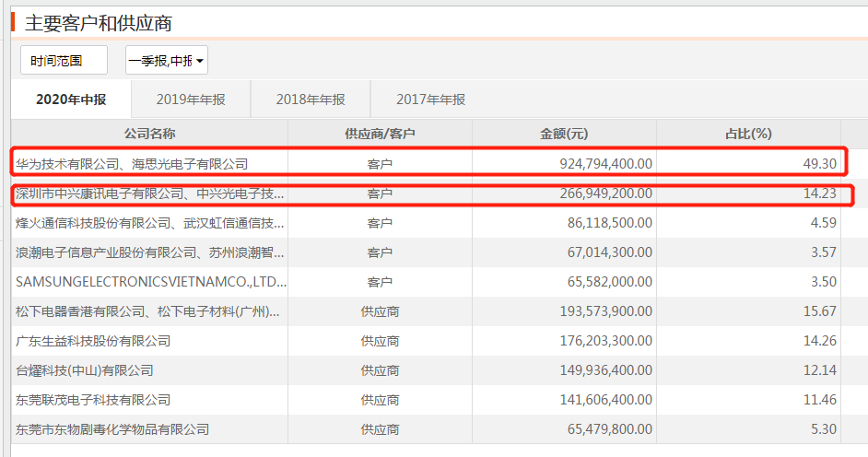Click the amount 141,606,400.00
The image size is (868, 457).
click(x=605, y=400)
